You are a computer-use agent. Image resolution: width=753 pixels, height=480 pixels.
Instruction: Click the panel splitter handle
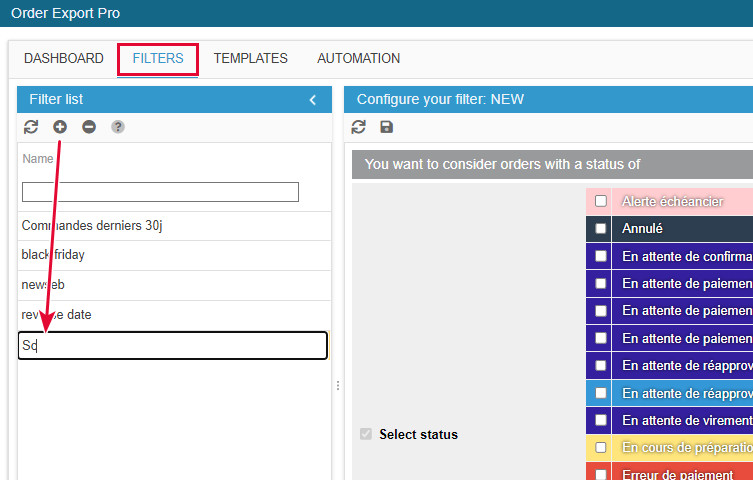pyautogui.click(x=337, y=385)
